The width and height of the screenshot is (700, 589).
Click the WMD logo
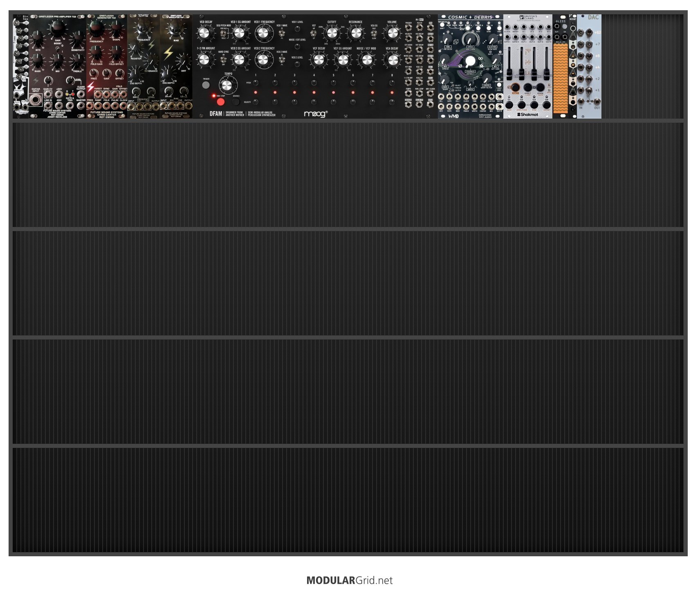tap(453, 116)
